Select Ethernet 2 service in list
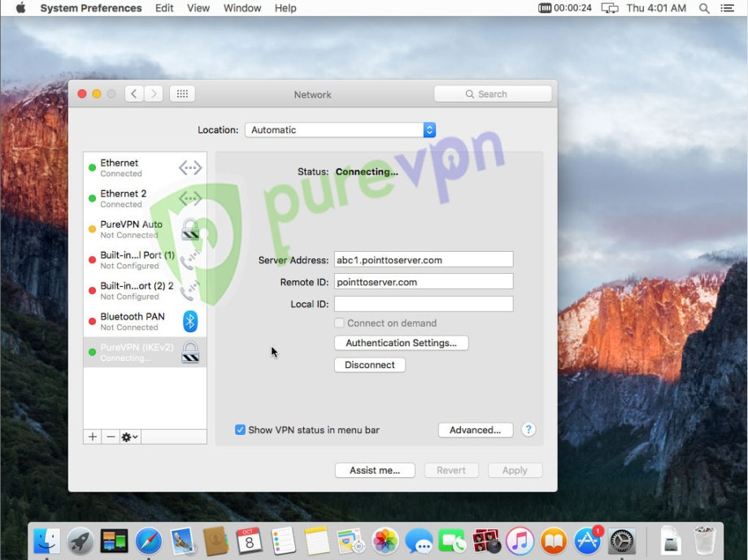 coord(145,198)
